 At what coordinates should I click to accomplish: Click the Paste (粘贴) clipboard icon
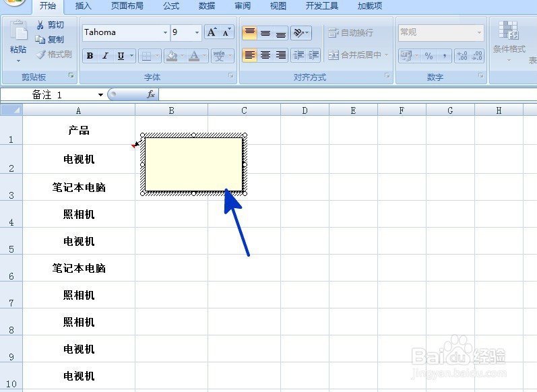[18, 32]
